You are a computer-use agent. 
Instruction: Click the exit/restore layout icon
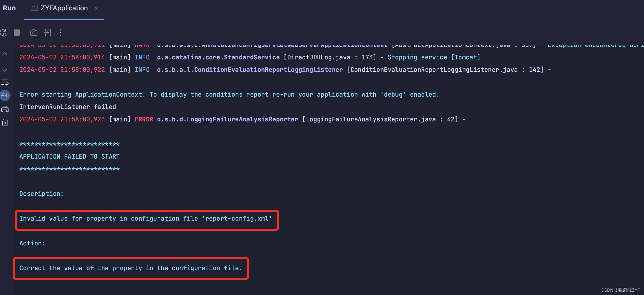pyautogui.click(x=48, y=33)
